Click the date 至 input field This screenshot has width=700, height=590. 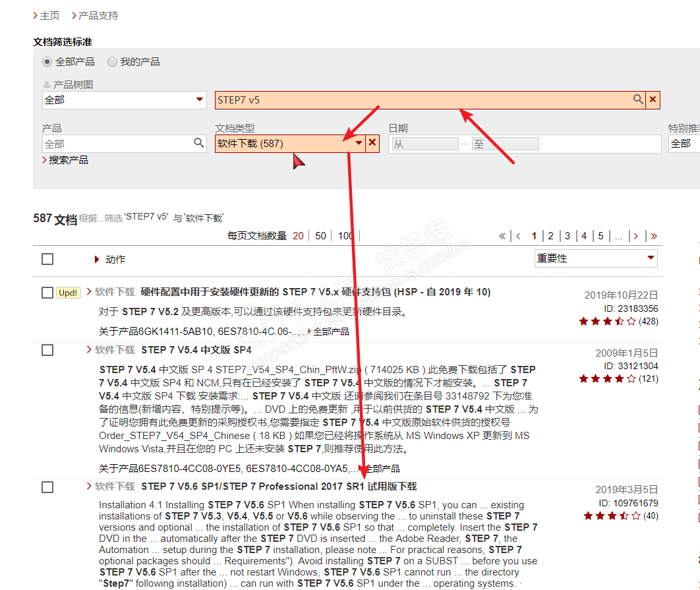coord(506,144)
